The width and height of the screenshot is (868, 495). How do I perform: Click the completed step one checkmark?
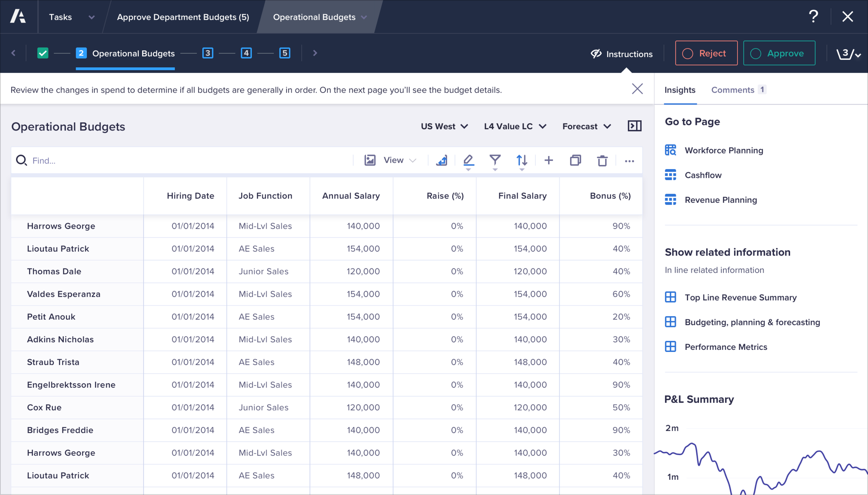coord(43,53)
